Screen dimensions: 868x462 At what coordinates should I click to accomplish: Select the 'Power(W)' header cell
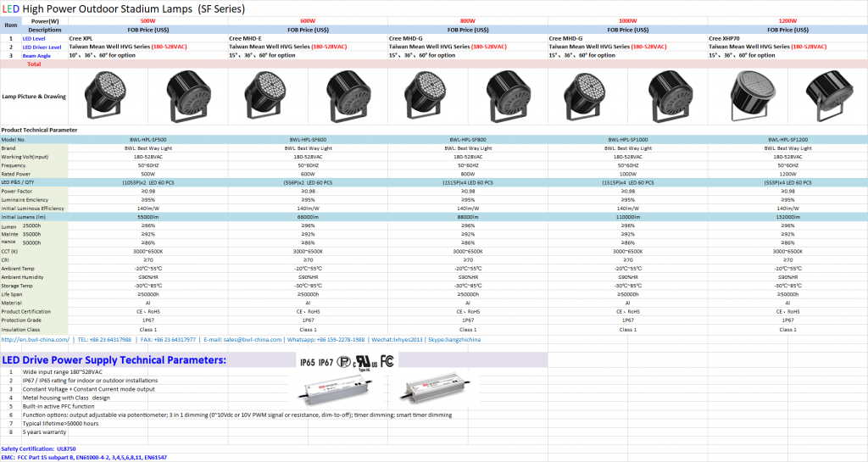click(x=45, y=21)
